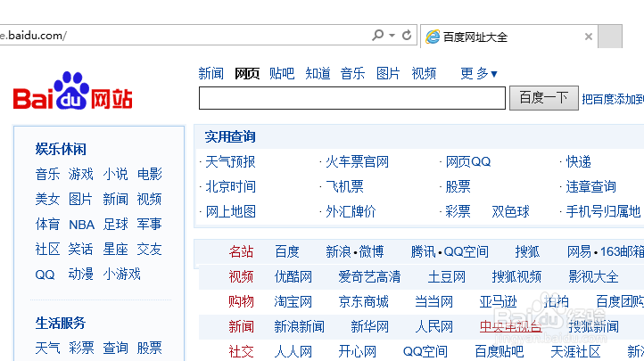Open 游戏 in 娱乐休闲 sidebar
644x361 pixels.
click(x=81, y=174)
